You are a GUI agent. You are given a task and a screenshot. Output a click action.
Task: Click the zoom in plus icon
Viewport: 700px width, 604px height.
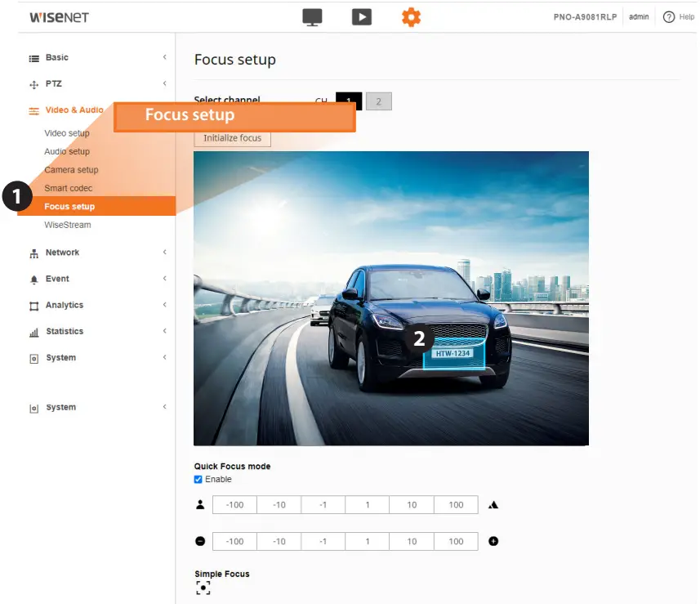(x=493, y=541)
